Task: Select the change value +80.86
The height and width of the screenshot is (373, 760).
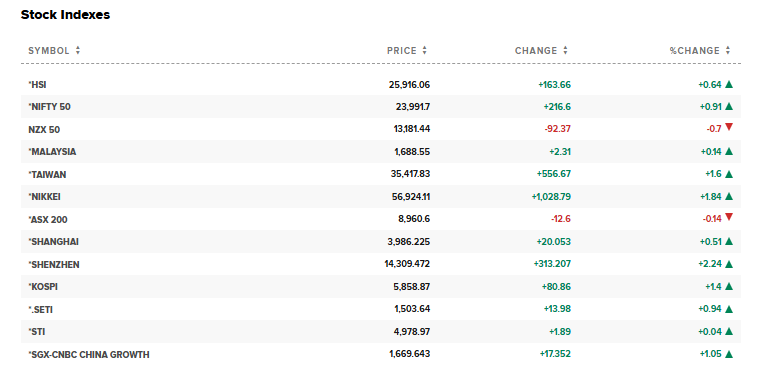Action: click(556, 287)
